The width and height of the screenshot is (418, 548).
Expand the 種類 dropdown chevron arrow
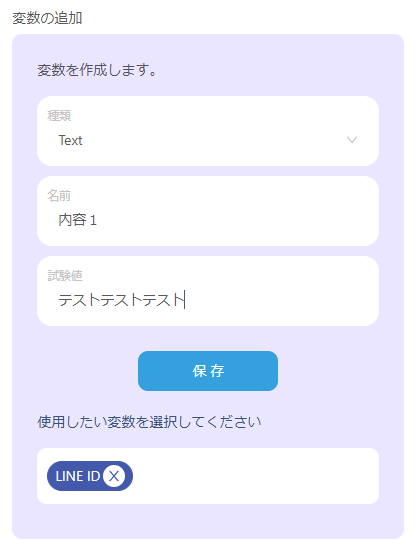pyautogui.click(x=352, y=140)
